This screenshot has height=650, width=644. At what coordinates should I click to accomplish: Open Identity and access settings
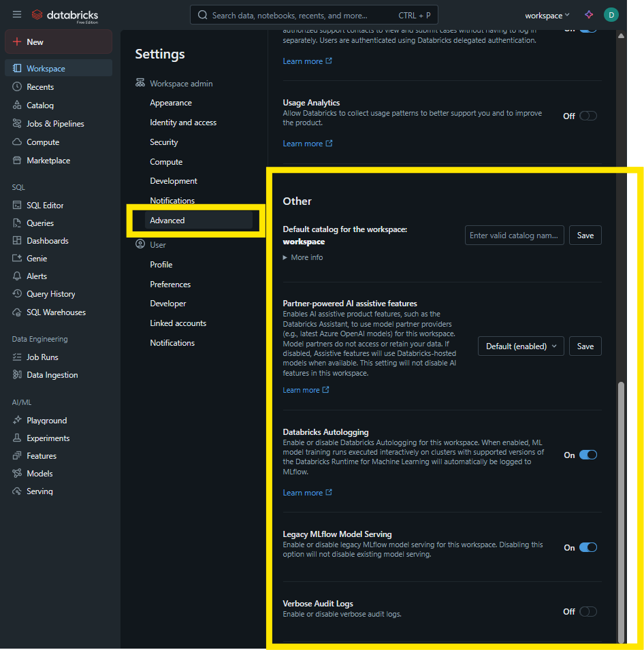[x=183, y=123]
